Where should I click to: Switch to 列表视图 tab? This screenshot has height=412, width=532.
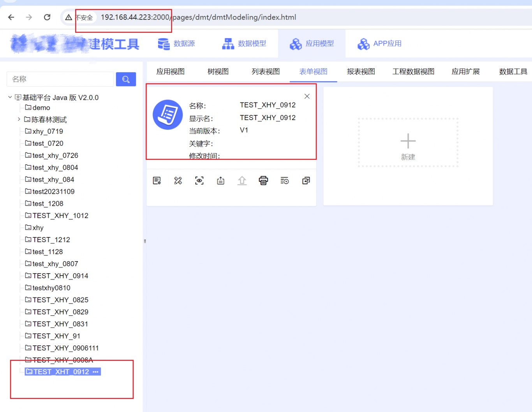coord(266,72)
